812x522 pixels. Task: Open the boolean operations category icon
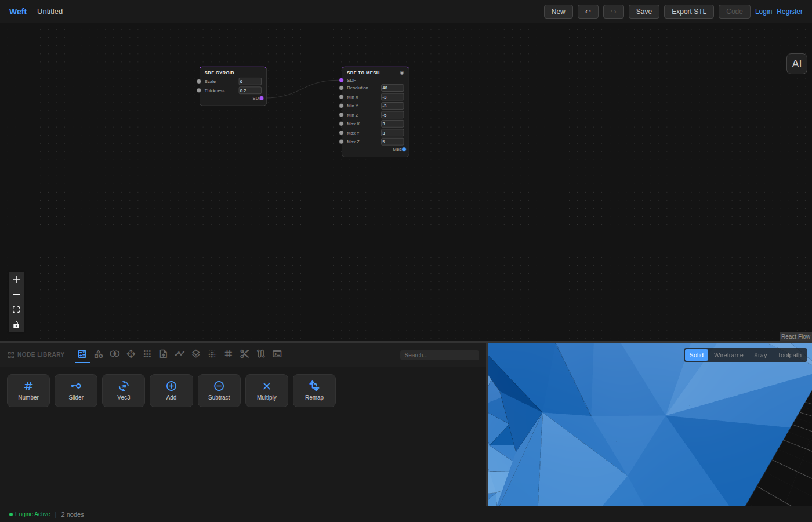pyautogui.click(x=115, y=354)
